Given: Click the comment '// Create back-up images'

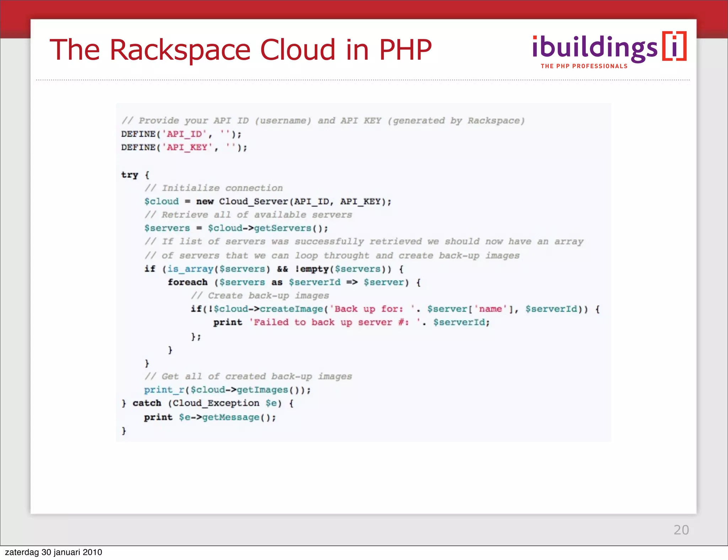Looking at the screenshot, I should [x=260, y=296].
